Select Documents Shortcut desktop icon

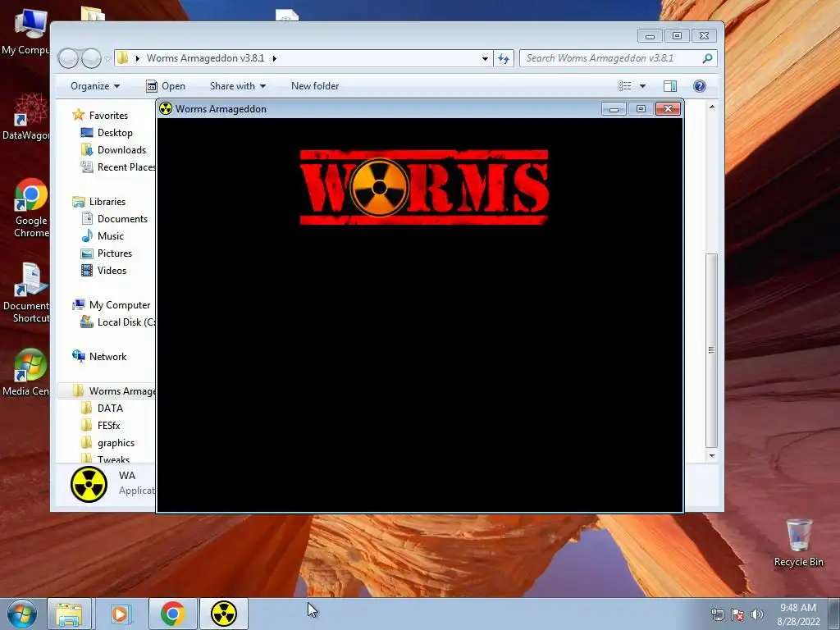click(25, 293)
